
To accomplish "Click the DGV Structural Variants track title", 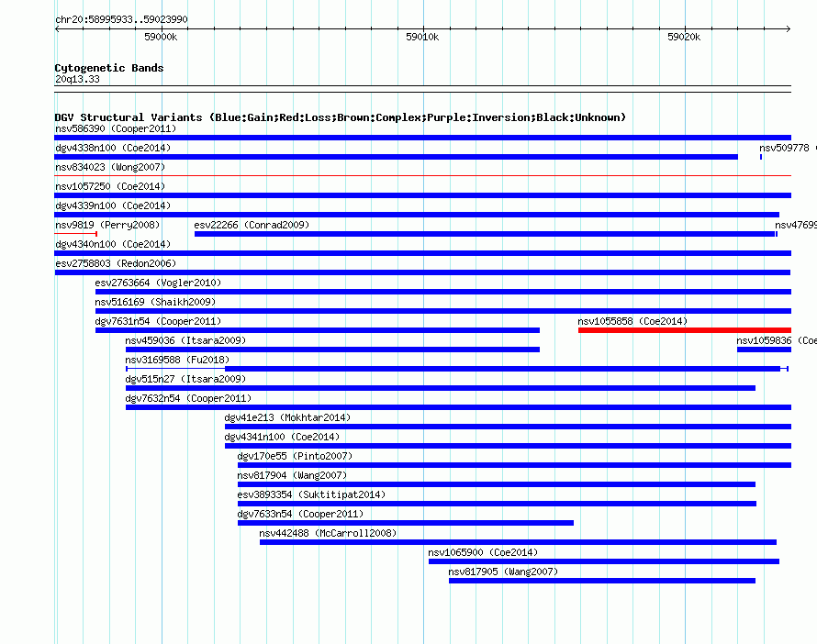I will 341,117.
